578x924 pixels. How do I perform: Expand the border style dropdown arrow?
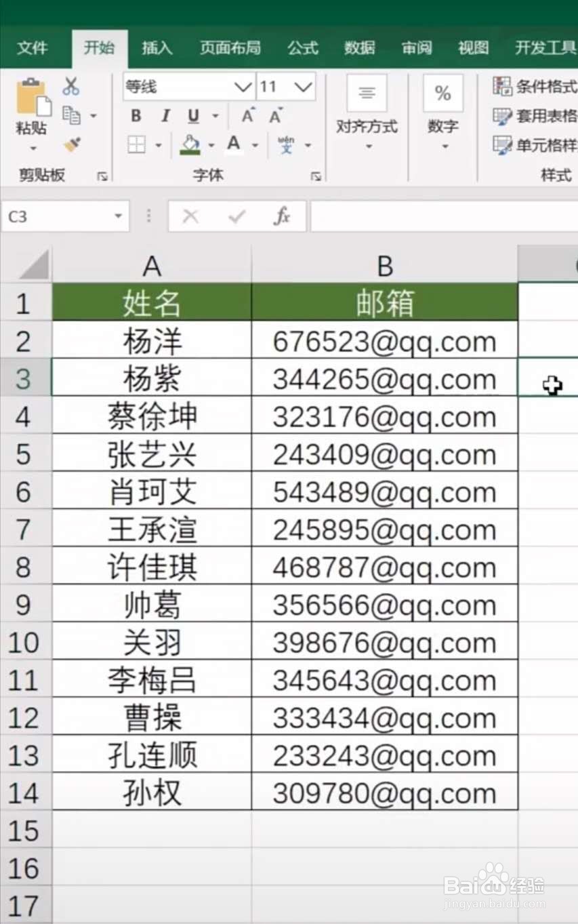point(157,144)
